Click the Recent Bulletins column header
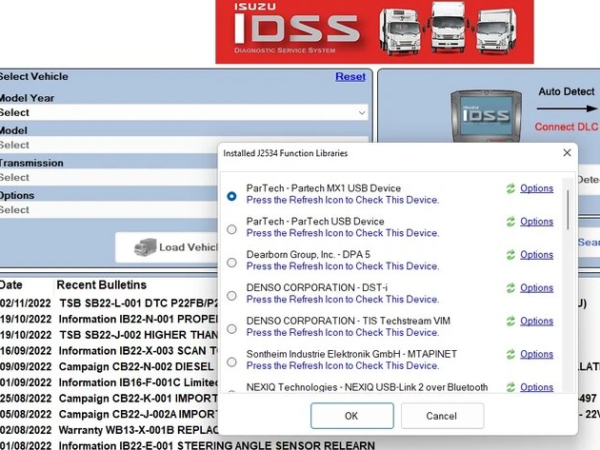Viewport: 600px width, 450px height. pos(101,285)
